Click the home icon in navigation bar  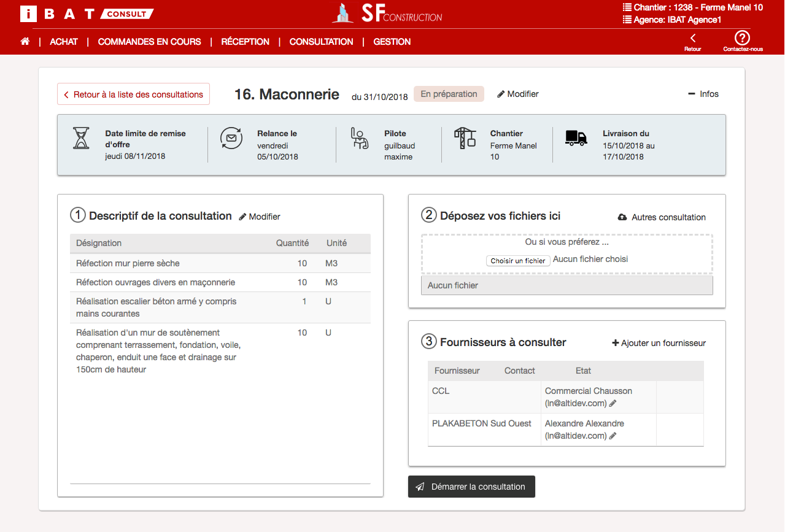tap(25, 42)
